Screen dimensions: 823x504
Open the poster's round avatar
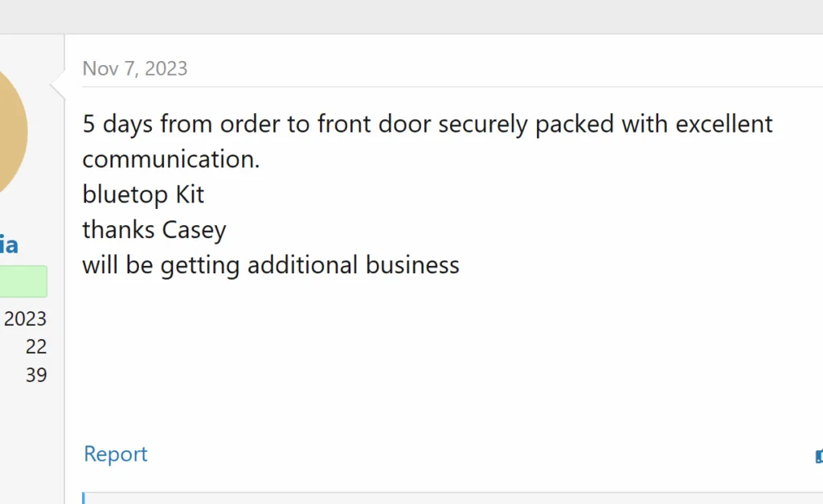point(10,133)
